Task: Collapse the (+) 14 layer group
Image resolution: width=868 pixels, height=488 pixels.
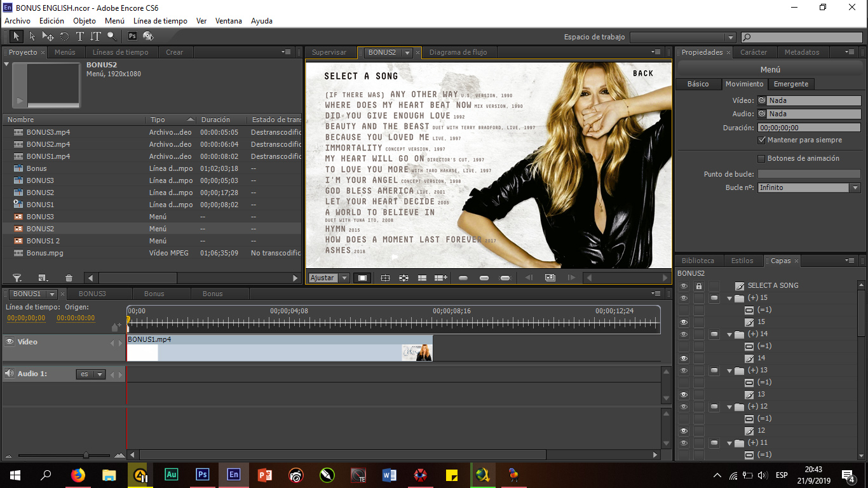Action: point(729,334)
